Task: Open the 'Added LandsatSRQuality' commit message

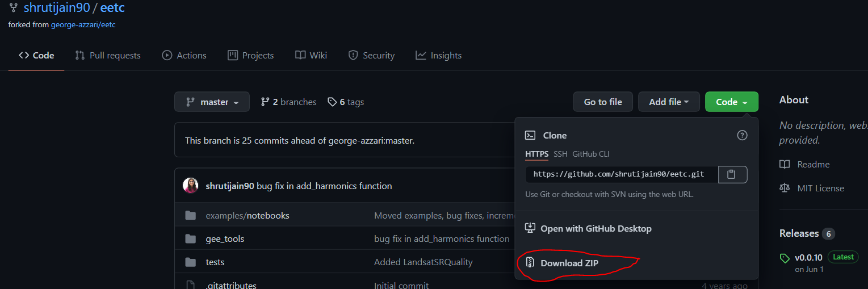Action: (x=423, y=262)
